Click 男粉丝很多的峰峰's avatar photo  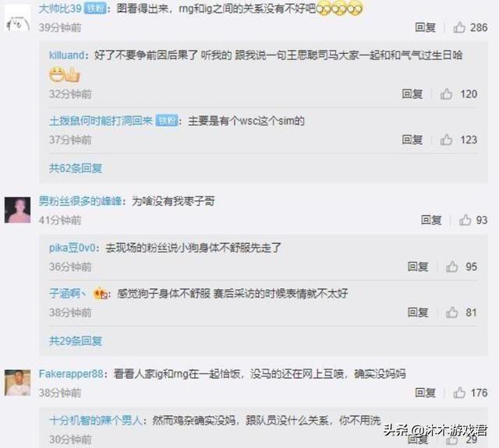17,210
